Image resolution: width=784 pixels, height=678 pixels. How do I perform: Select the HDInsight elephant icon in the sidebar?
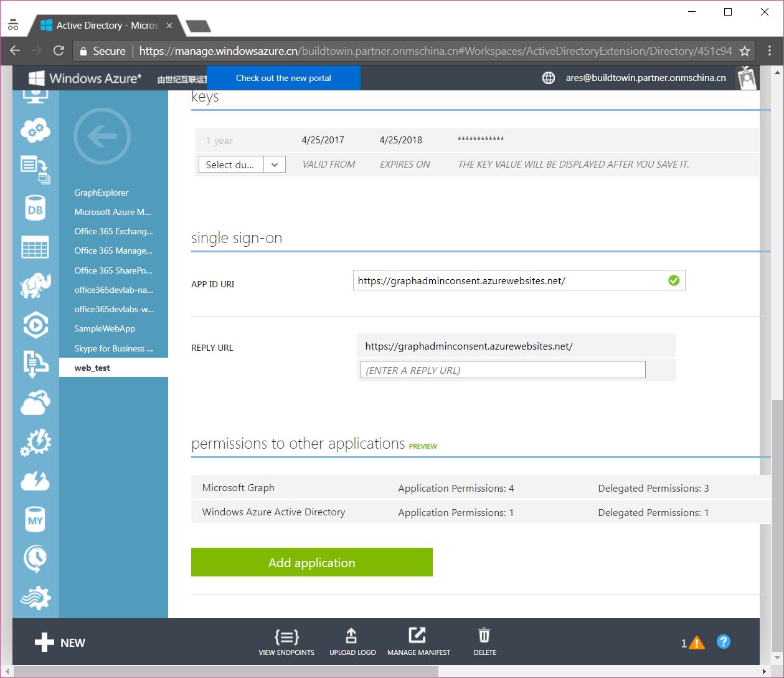coord(35,286)
